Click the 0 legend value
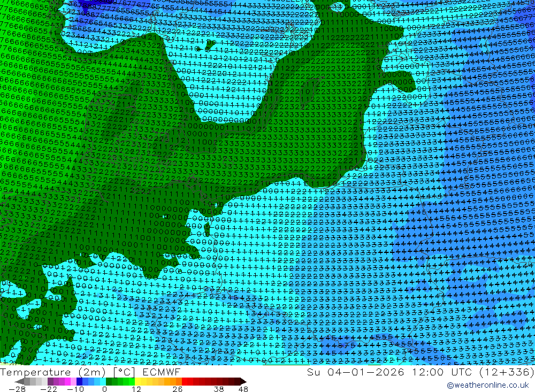 point(104,389)
